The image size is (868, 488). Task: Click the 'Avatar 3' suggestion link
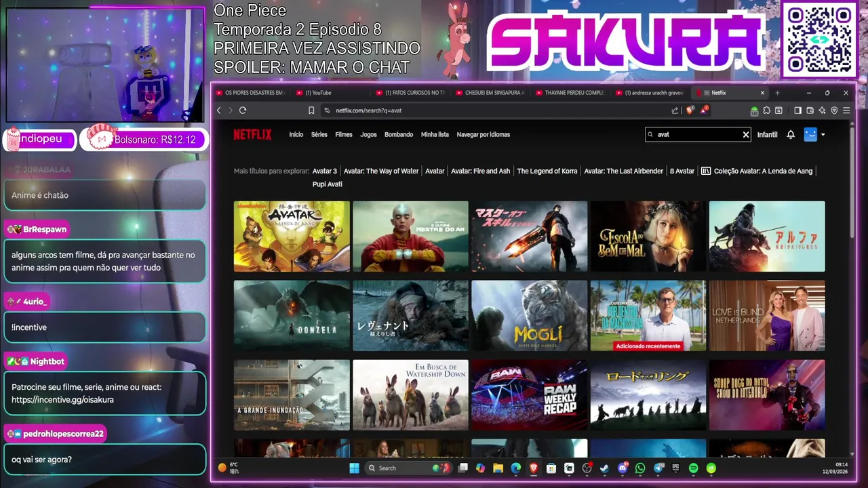pos(325,171)
